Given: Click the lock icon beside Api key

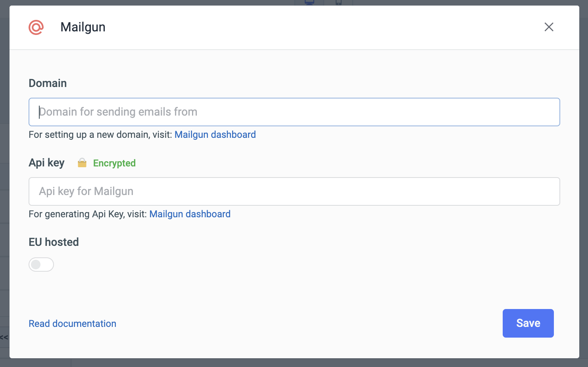Looking at the screenshot, I should tap(82, 163).
